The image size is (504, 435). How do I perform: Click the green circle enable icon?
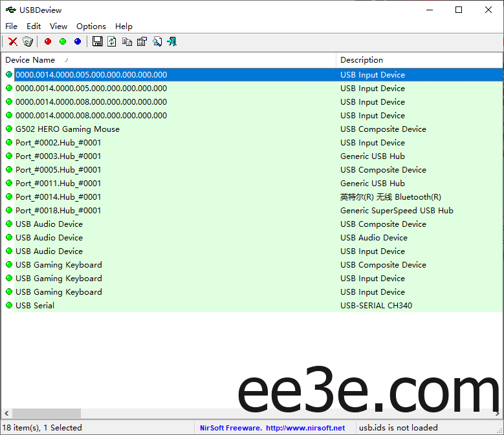coord(63,41)
